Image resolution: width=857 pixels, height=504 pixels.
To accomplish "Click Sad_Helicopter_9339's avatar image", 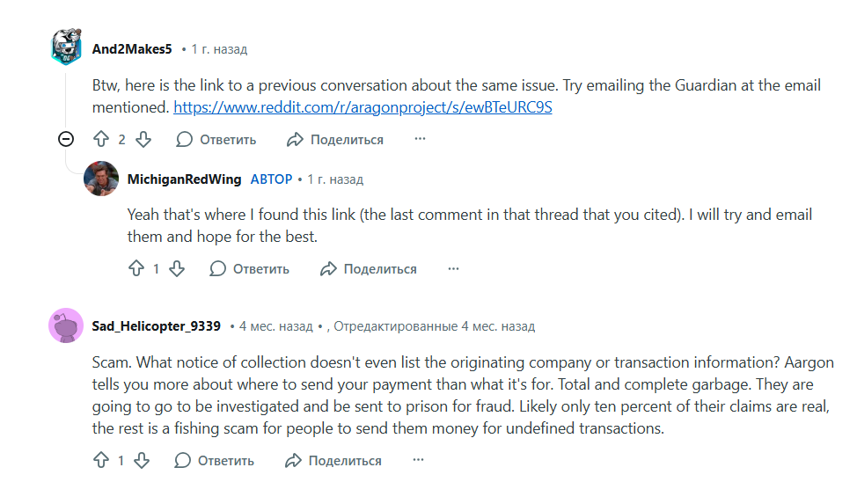I will [66, 326].
